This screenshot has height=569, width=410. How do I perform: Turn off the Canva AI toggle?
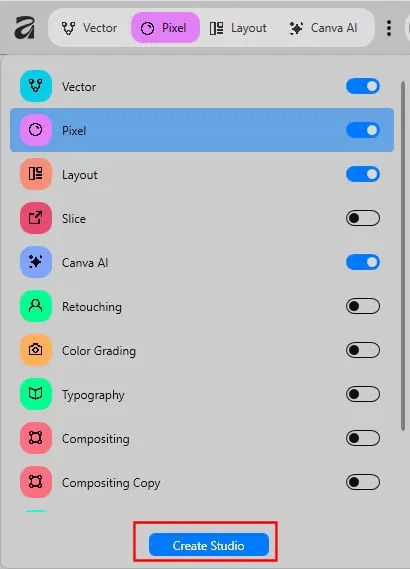click(363, 262)
